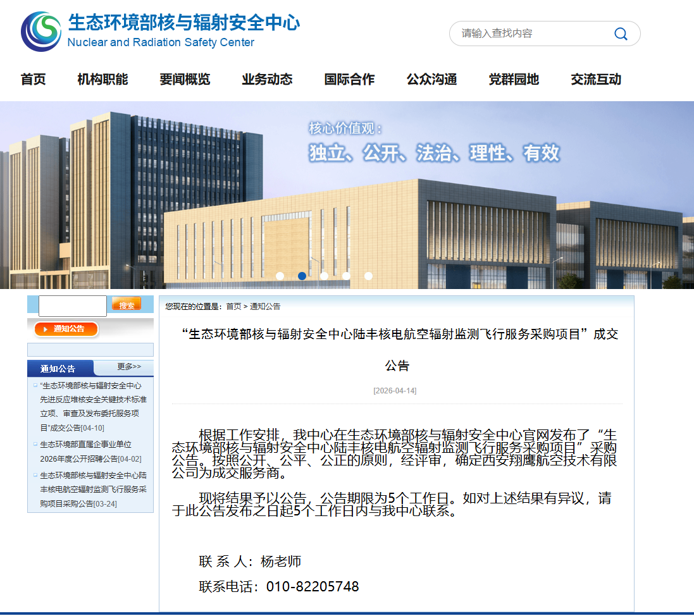Select the last carousel dot indicator
Viewport: 694px width, 616px height.
click(368, 276)
